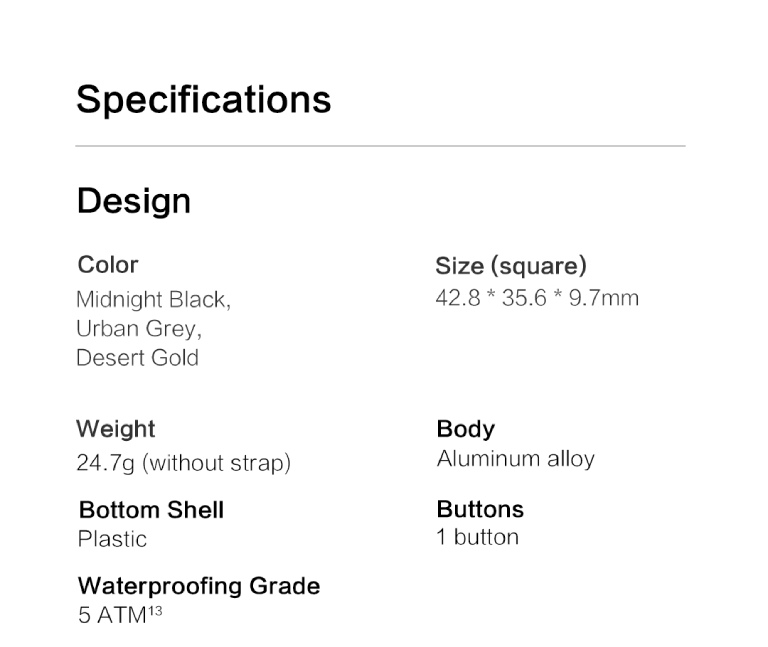Click the Plastic value text

112,539
